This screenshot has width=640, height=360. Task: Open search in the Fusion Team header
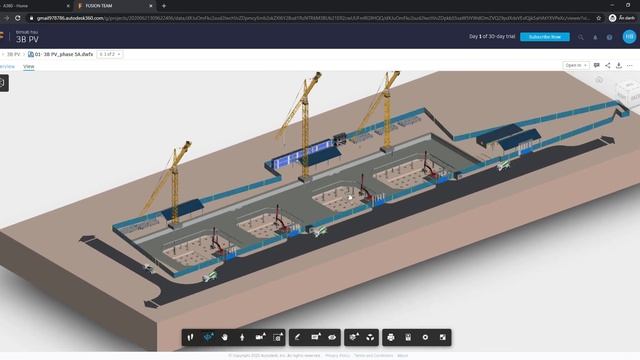[x=580, y=37]
